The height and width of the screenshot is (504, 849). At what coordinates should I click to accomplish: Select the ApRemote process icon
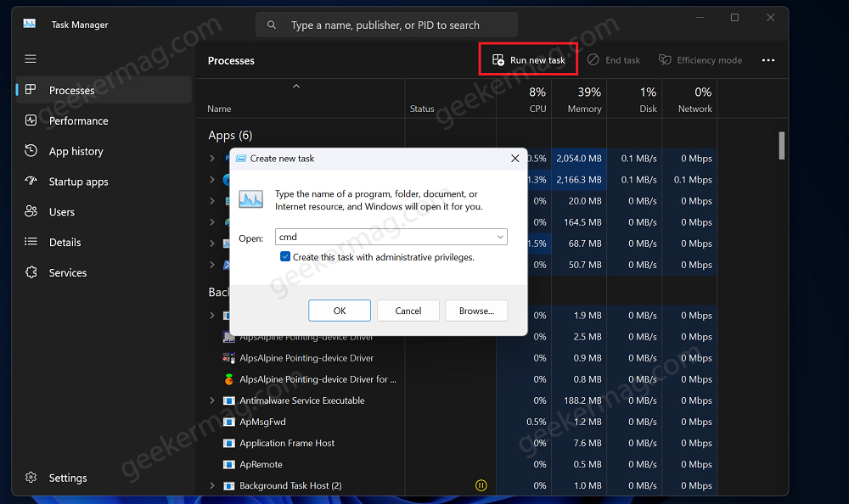[229, 464]
